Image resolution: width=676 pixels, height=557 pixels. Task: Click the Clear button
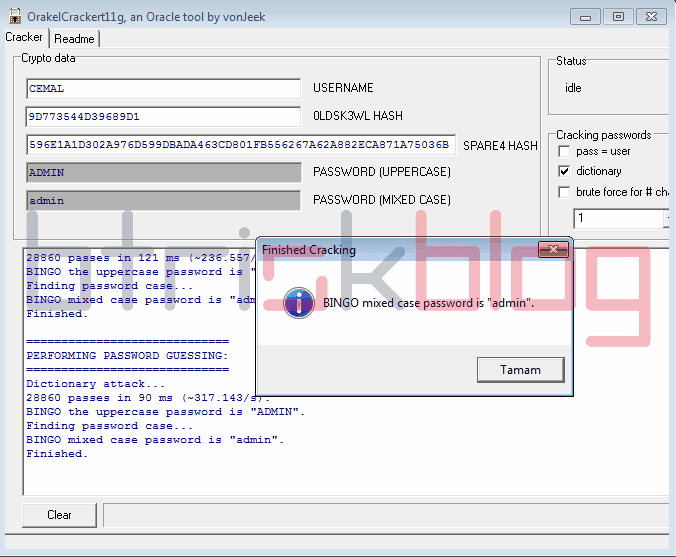pyautogui.click(x=59, y=515)
